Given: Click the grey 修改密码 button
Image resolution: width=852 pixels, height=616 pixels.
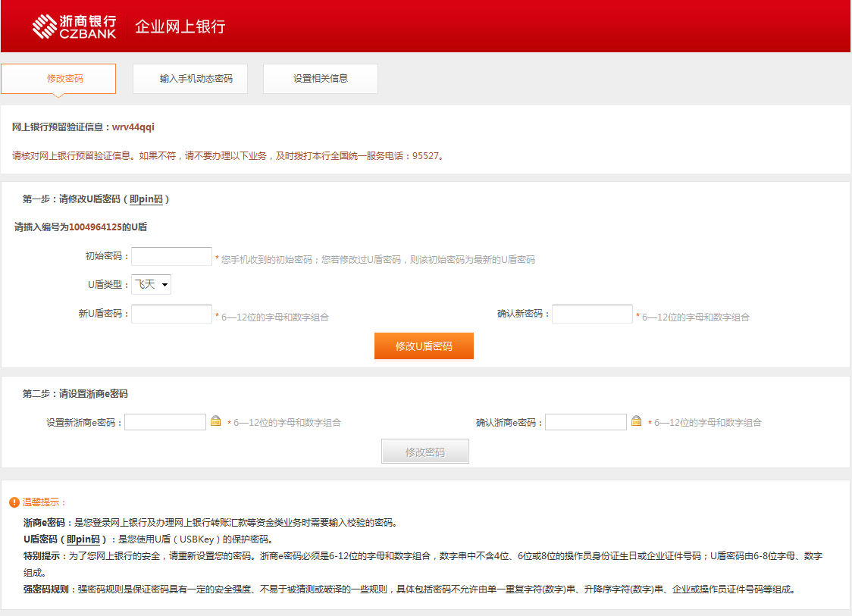Looking at the screenshot, I should coord(425,452).
